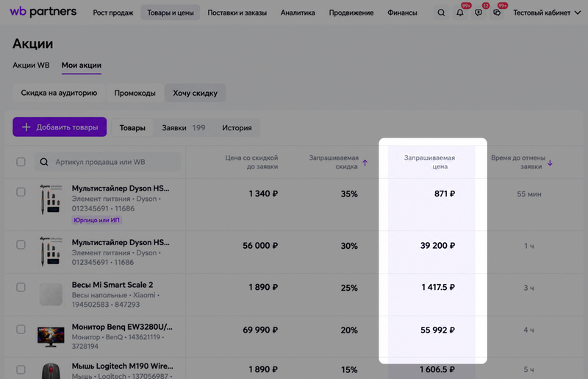Image resolution: width=588 pixels, height=379 pixels.
Task: Open product image of Мышь Logitech M190
Action: point(51,371)
